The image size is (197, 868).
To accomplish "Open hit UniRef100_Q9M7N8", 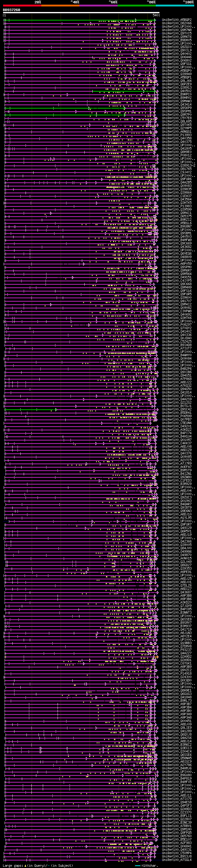I will (177, 30).
